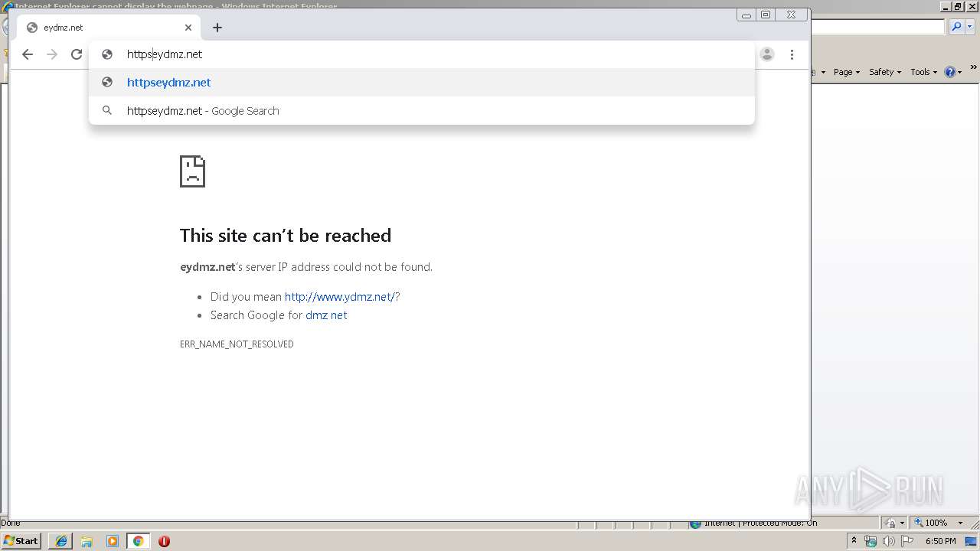Image resolution: width=980 pixels, height=551 pixels.
Task: Click the Protected Mode status text
Action: [779, 523]
